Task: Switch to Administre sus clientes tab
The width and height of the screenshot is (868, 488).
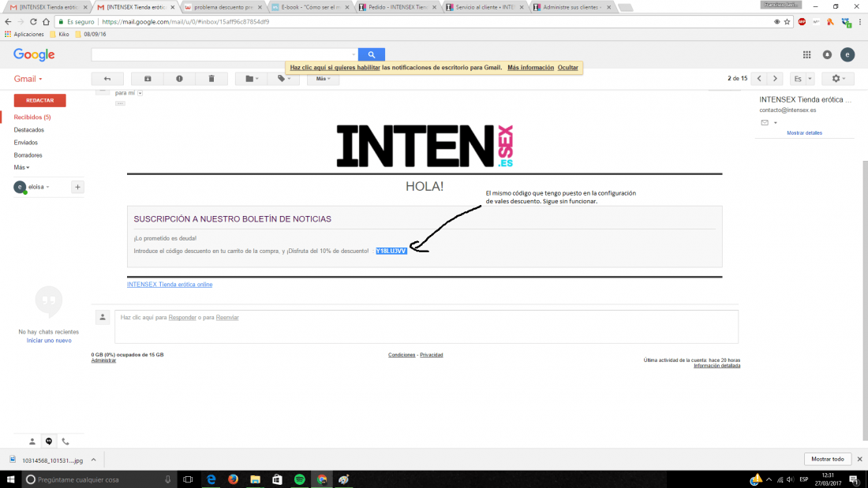Action: point(572,7)
